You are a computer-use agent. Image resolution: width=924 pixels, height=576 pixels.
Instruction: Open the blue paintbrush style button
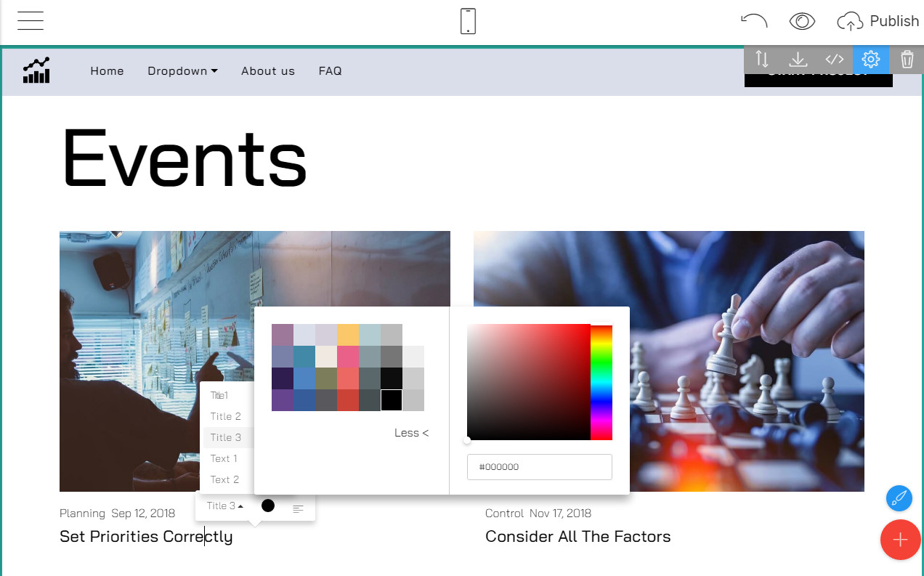[x=899, y=498]
